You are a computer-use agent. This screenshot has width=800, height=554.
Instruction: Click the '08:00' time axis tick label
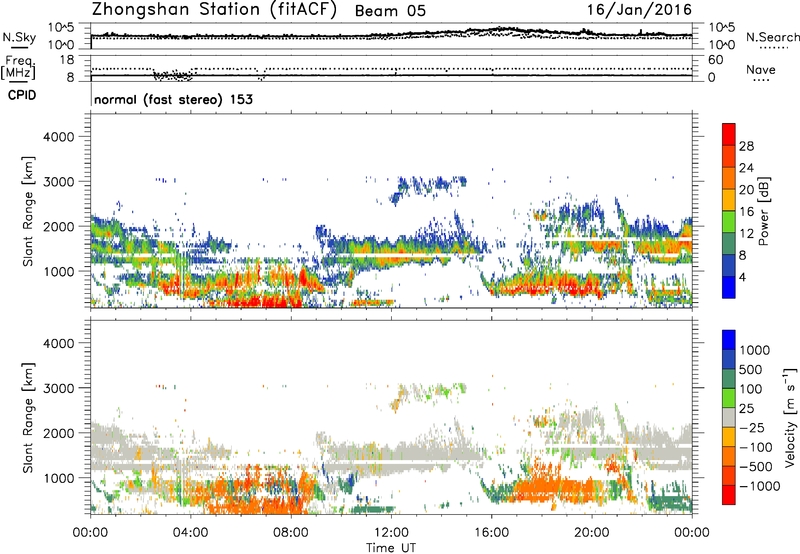tap(291, 533)
